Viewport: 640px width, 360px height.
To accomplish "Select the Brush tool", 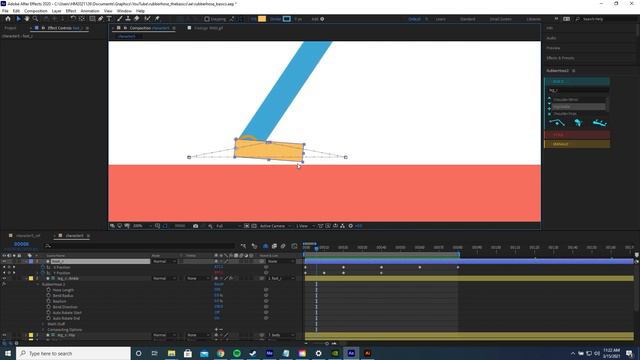I will tap(120, 19).
